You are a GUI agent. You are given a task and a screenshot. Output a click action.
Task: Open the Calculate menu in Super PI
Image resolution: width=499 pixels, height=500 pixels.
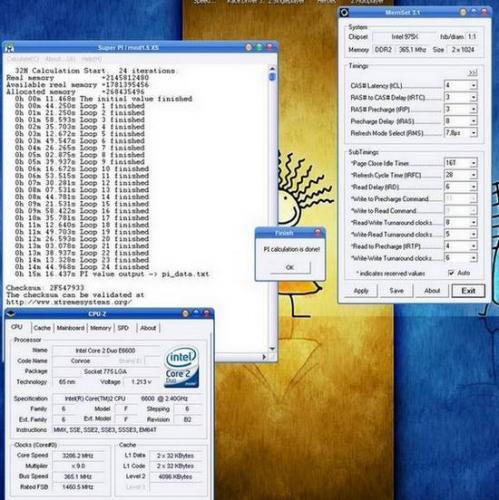[x=23, y=59]
